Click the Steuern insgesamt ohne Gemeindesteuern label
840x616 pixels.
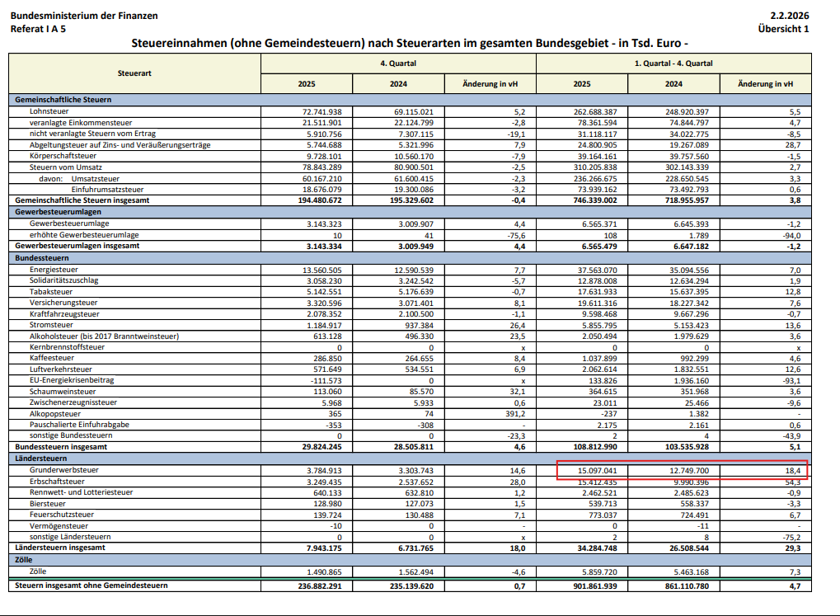click(92, 585)
